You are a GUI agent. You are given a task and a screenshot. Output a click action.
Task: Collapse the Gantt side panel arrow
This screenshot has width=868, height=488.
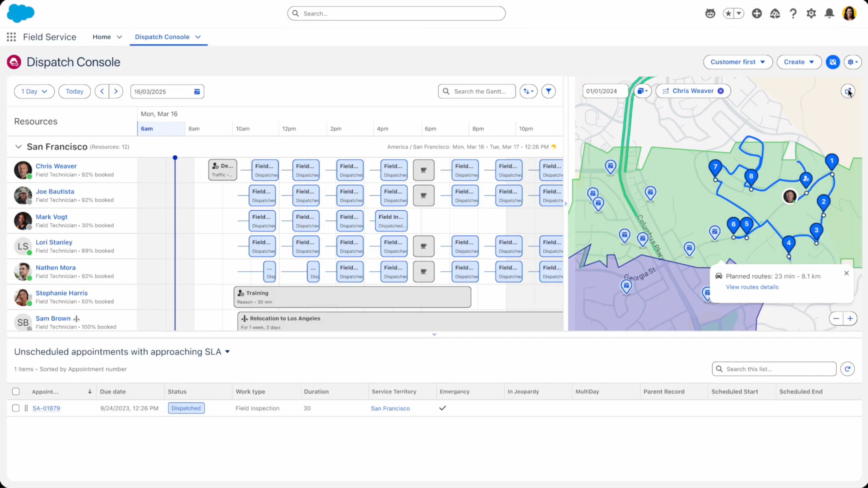tap(565, 204)
